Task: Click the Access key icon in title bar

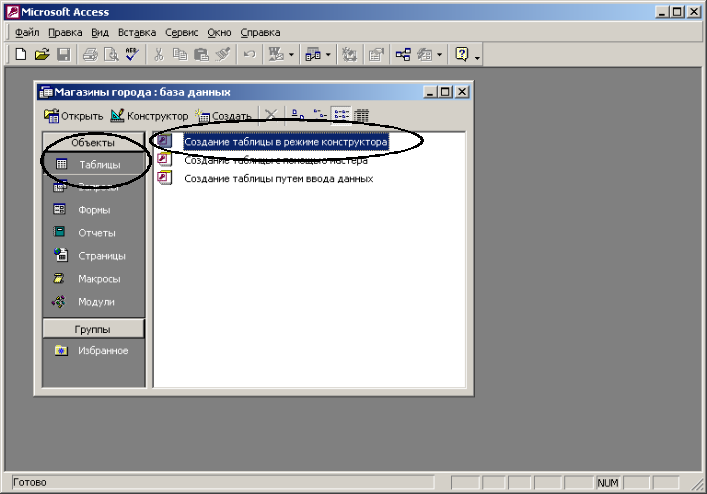Action: pyautogui.click(x=13, y=12)
